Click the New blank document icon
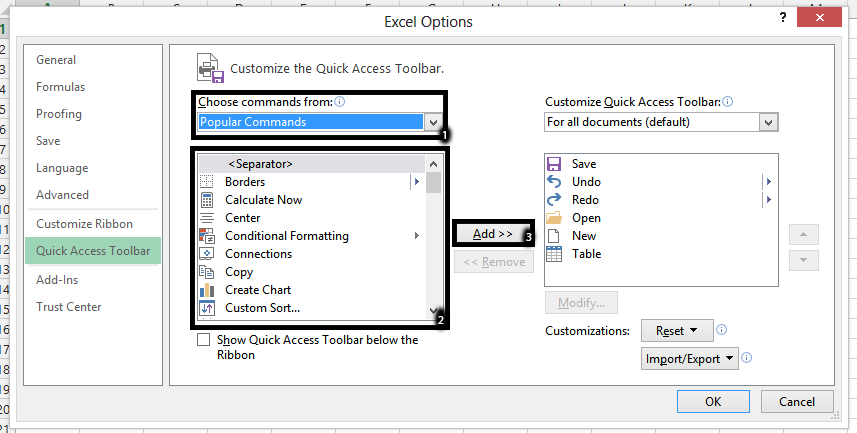 (x=554, y=236)
